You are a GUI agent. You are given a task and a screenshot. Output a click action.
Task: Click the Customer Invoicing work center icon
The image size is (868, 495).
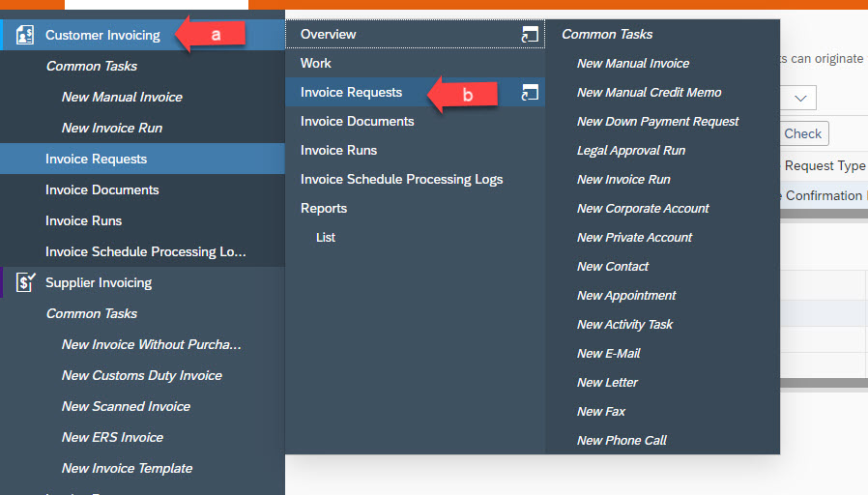coord(25,35)
